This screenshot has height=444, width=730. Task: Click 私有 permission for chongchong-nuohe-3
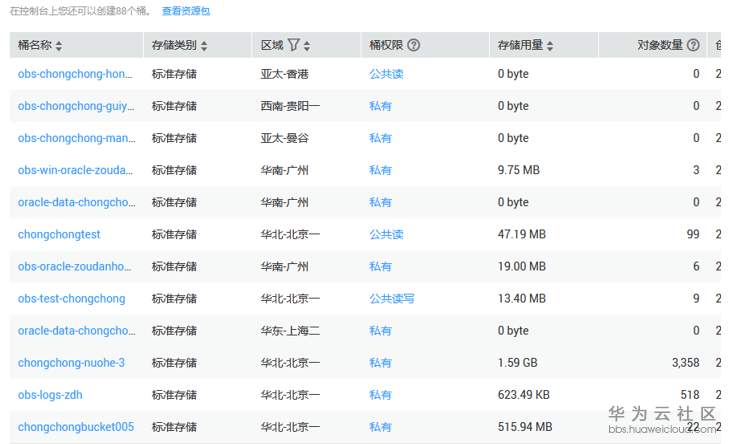point(380,363)
